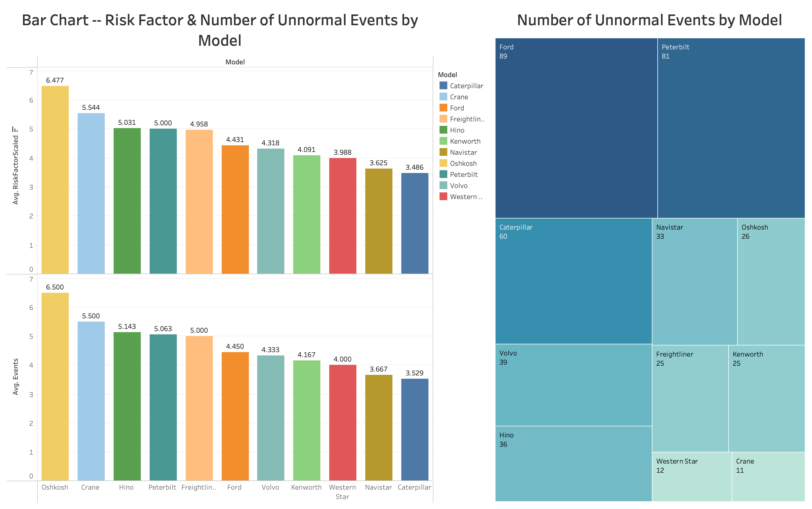
Task: Select the Crane bar labeled 5.500
Action: coord(91,401)
